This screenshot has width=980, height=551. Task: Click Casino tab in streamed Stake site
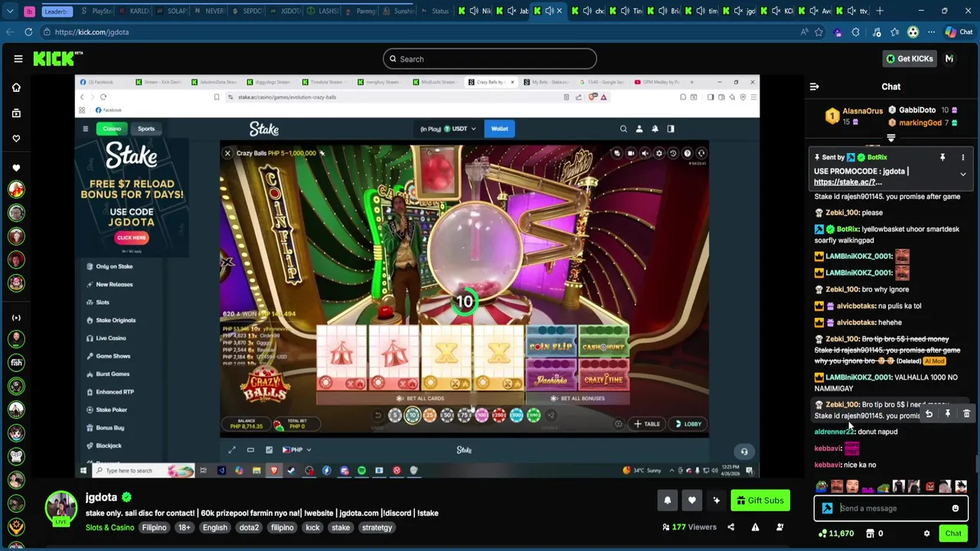(112, 129)
